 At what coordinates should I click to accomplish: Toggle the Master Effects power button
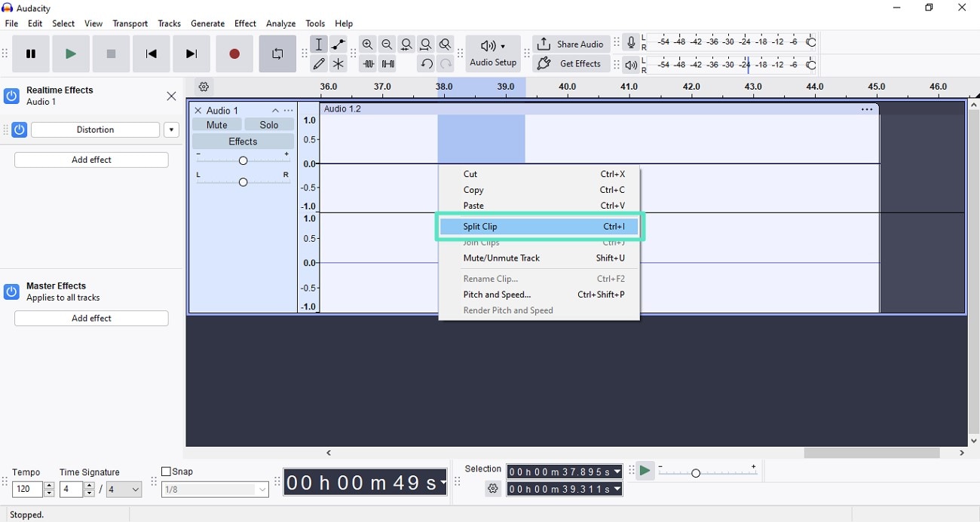point(11,292)
